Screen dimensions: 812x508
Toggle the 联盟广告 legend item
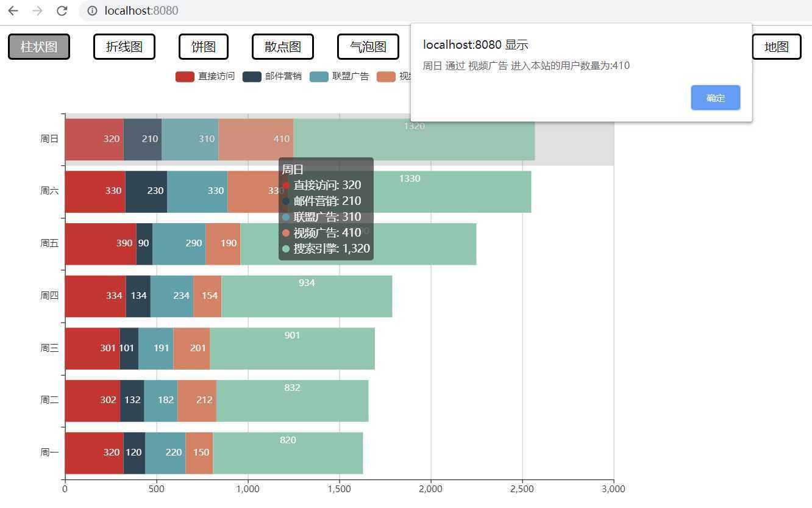click(339, 76)
